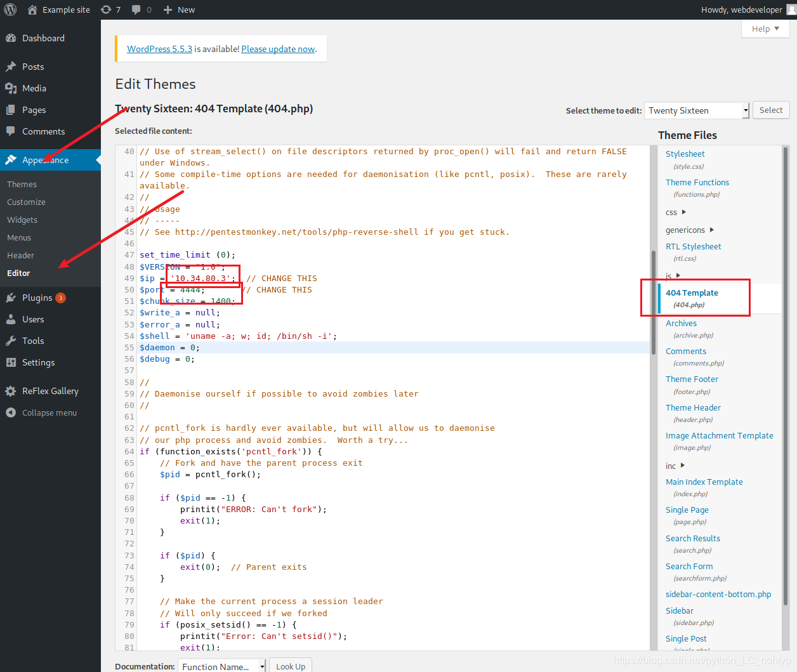797x672 pixels.
Task: Expand the inc folder
Action: [x=682, y=465]
